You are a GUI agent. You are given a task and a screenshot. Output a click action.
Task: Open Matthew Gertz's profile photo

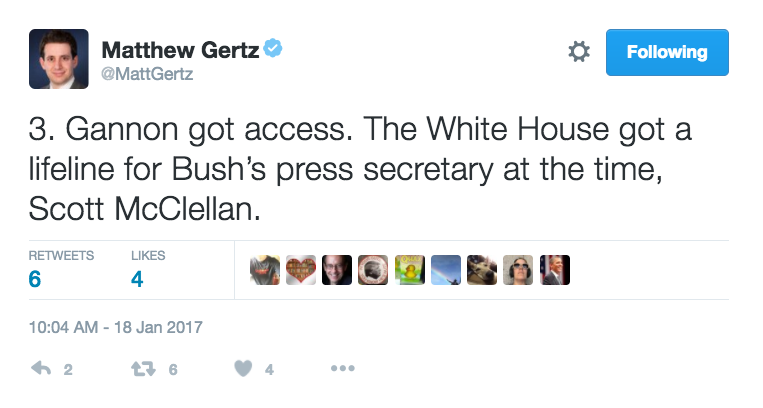point(56,58)
